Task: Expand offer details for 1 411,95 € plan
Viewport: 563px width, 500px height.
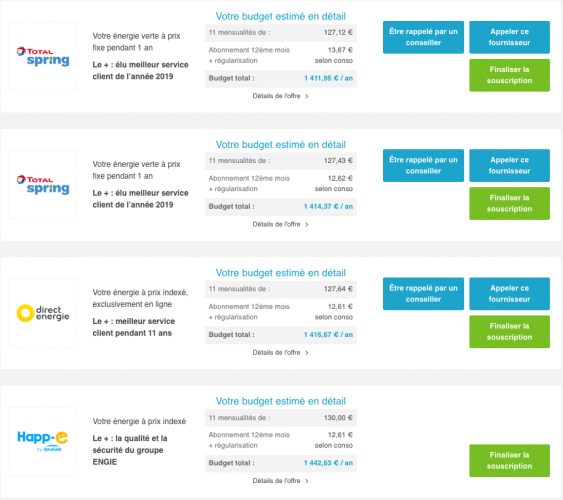Action: tap(280, 96)
